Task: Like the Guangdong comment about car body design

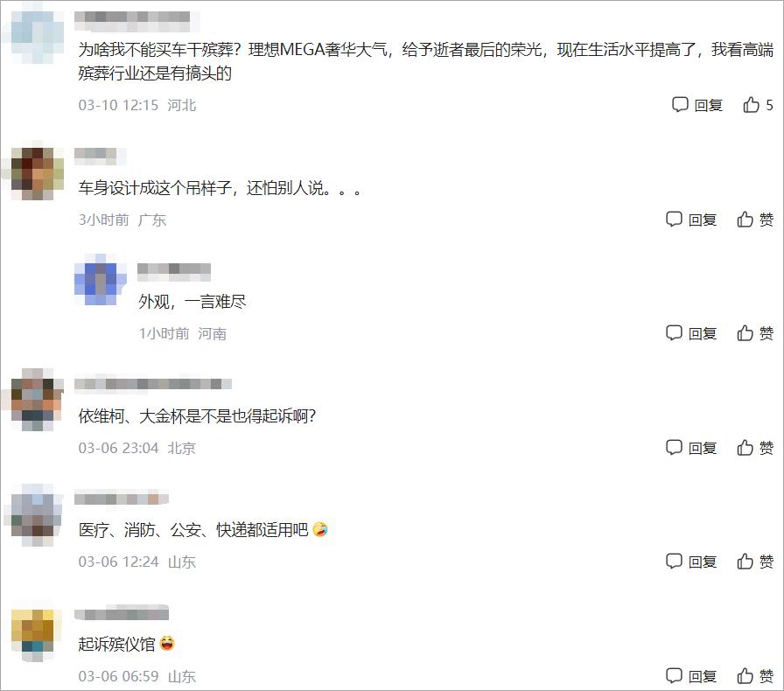Action: (755, 220)
